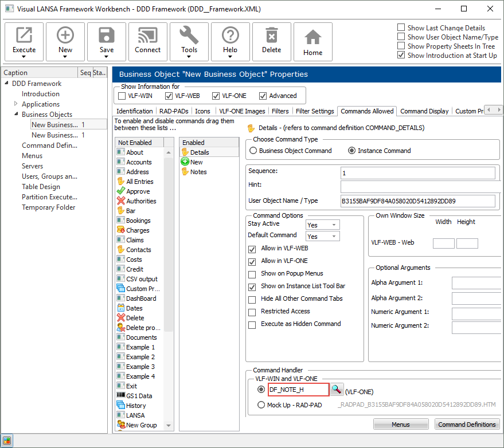
Task: Click the Menus button
Action: (401, 425)
